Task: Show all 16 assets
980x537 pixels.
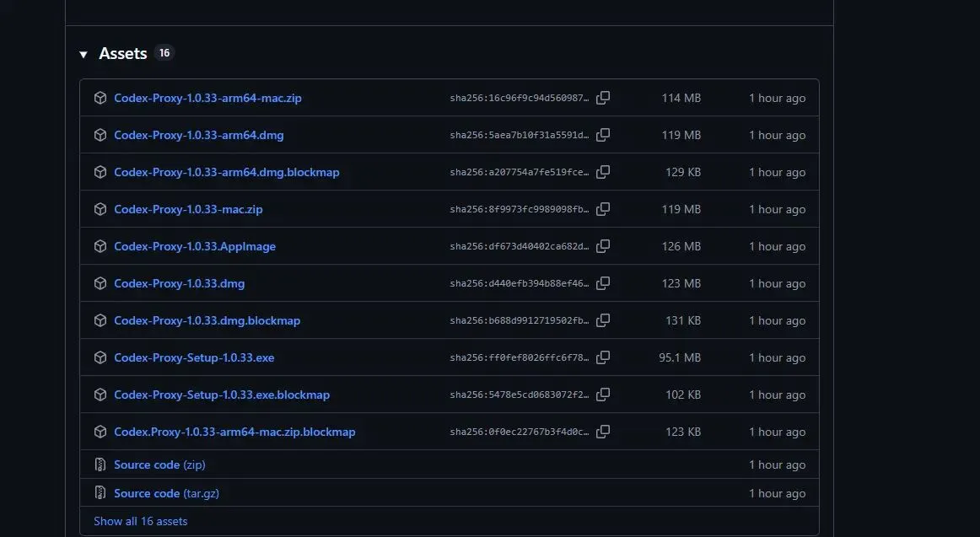Action: (141, 521)
